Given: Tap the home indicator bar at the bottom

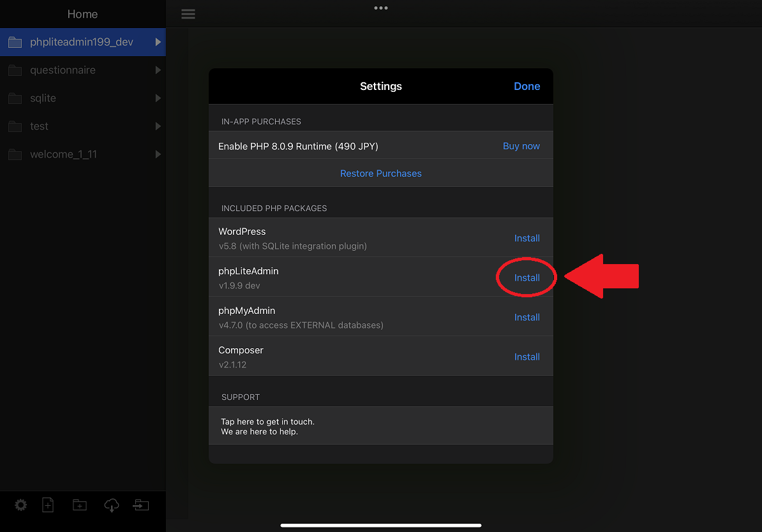Looking at the screenshot, I should click(x=381, y=525).
